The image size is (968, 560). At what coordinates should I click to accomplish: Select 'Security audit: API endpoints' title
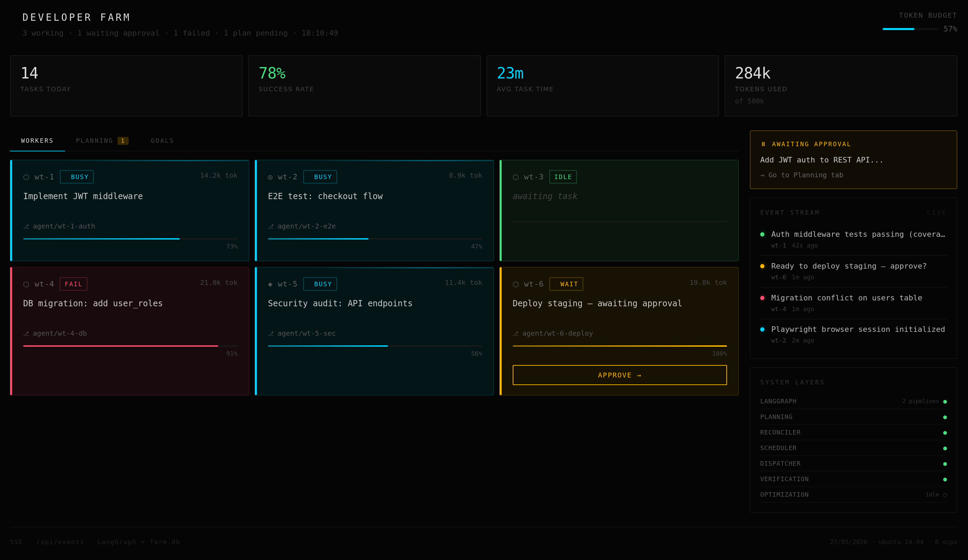340,304
